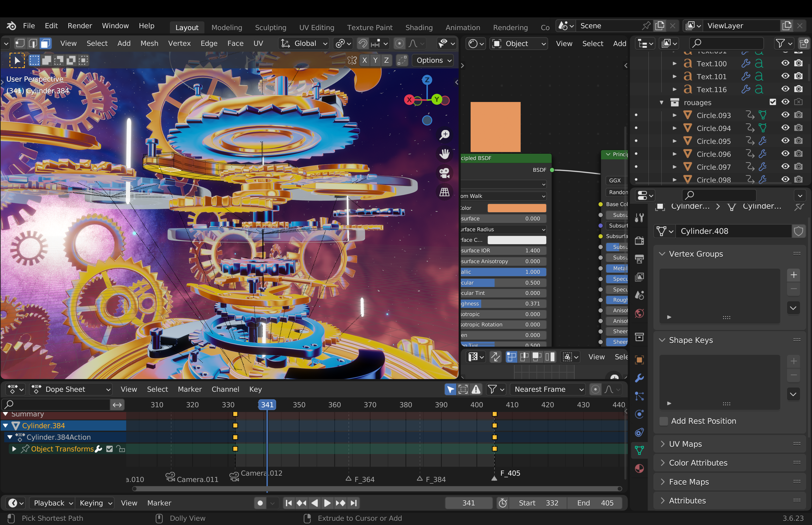Open the Dope Sheet mode dropdown
812x525 pixels.
point(71,389)
